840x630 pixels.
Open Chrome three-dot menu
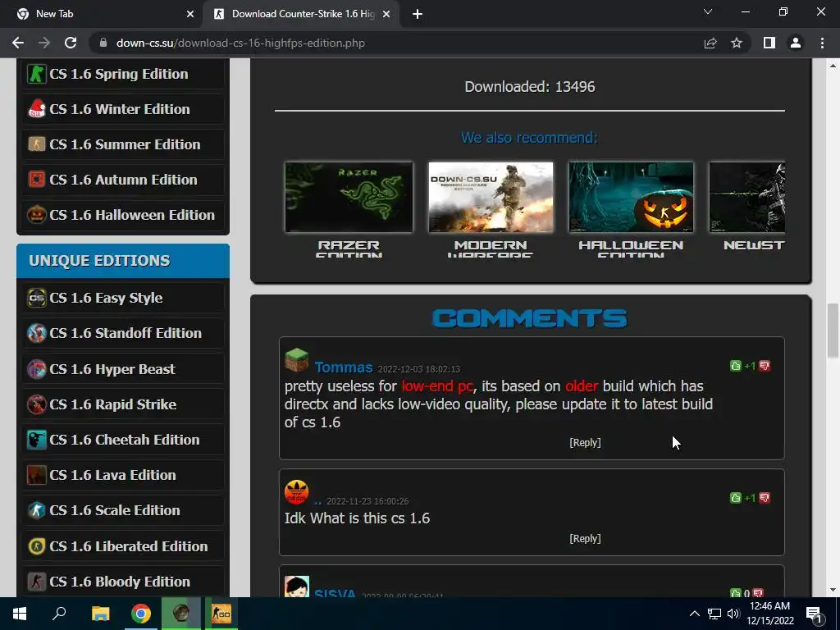coord(822,43)
